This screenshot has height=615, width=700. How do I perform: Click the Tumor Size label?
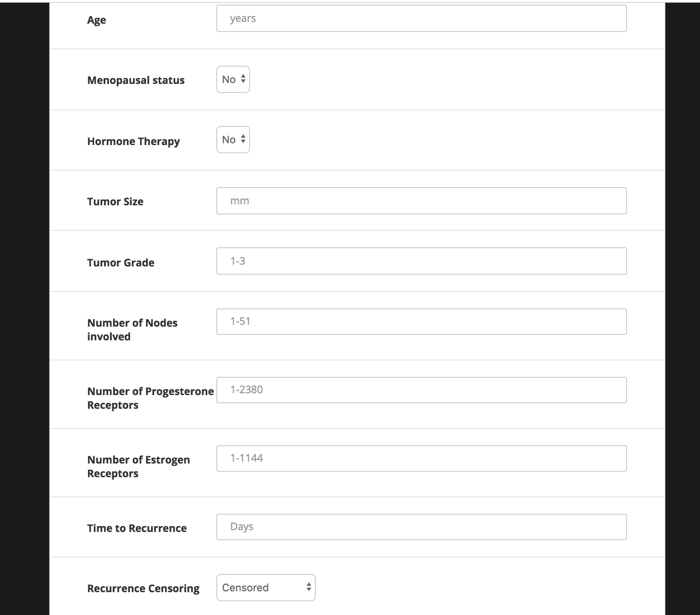(x=115, y=202)
